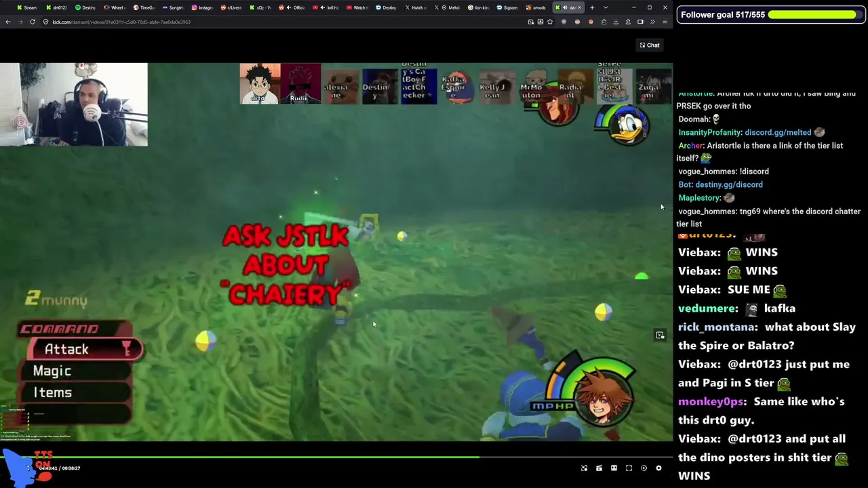Switch to the r/Livestream Reddit tab
This screenshot has height=488, width=868.
(x=231, y=7)
